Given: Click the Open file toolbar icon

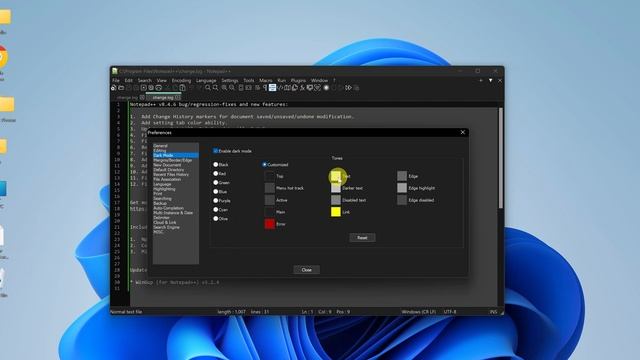Looking at the screenshot, I should pyautogui.click(x=121, y=88).
